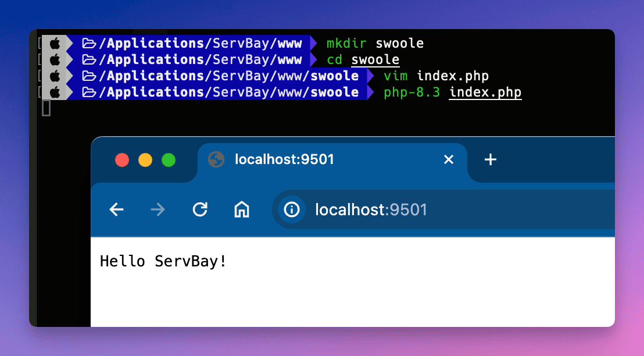Click the 'Hello ServBay!' page text
This screenshot has height=356, width=644.
pos(163,261)
